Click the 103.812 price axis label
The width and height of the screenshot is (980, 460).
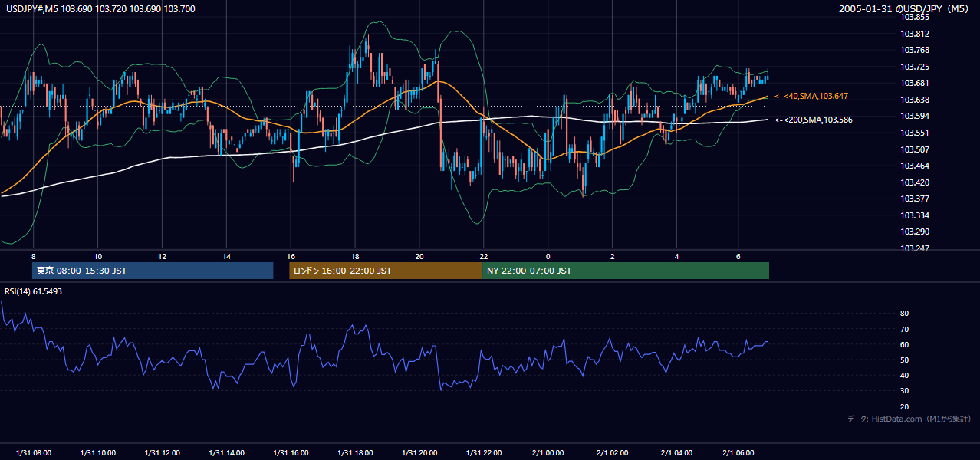click(914, 34)
